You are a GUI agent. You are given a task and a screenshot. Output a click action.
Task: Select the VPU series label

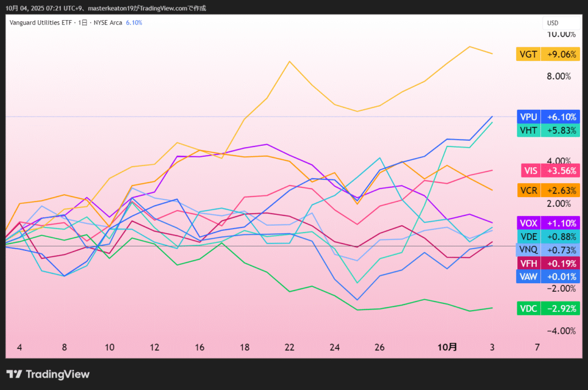(528, 117)
